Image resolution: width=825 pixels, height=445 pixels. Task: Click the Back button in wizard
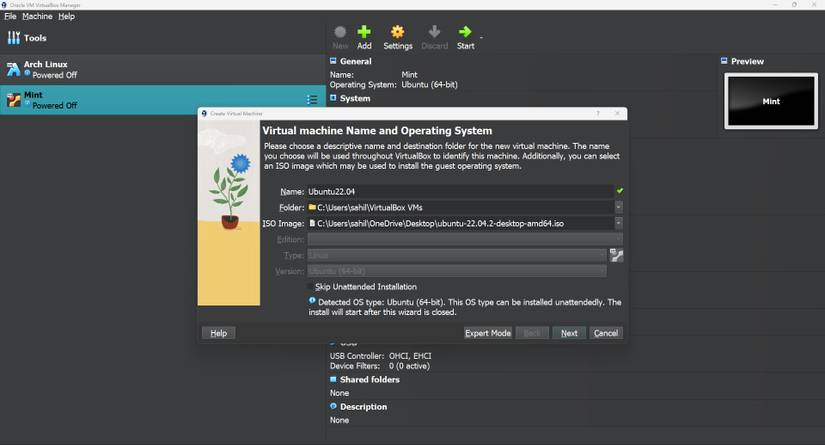532,333
